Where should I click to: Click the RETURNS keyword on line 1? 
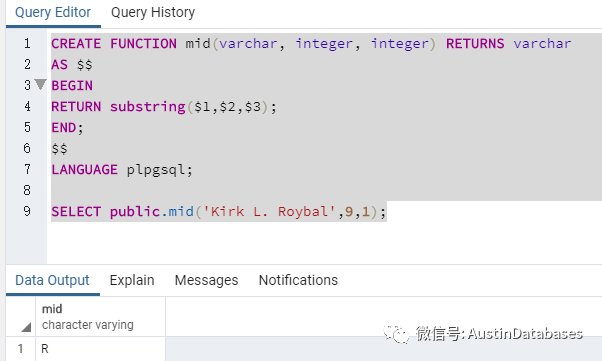(x=475, y=43)
